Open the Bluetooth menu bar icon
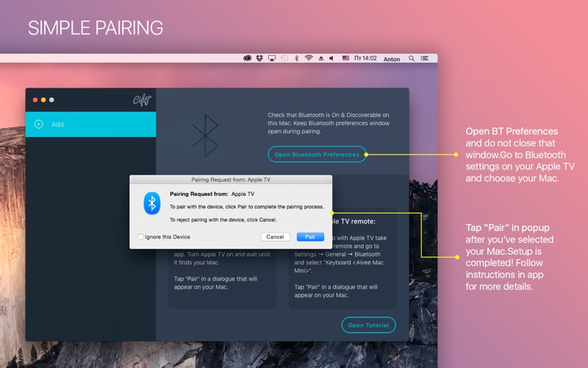This screenshot has height=368, width=588. 296,58
